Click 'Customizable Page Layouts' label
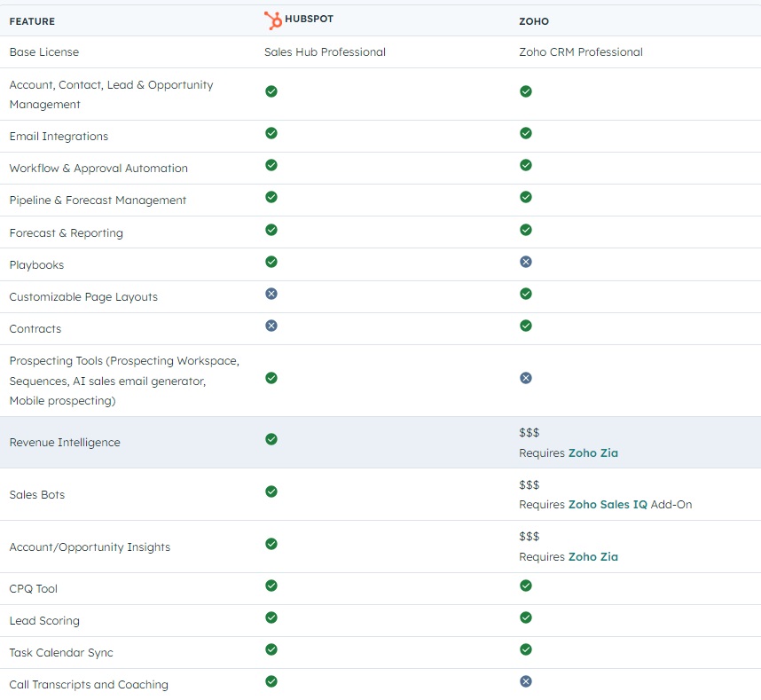 [x=83, y=297]
